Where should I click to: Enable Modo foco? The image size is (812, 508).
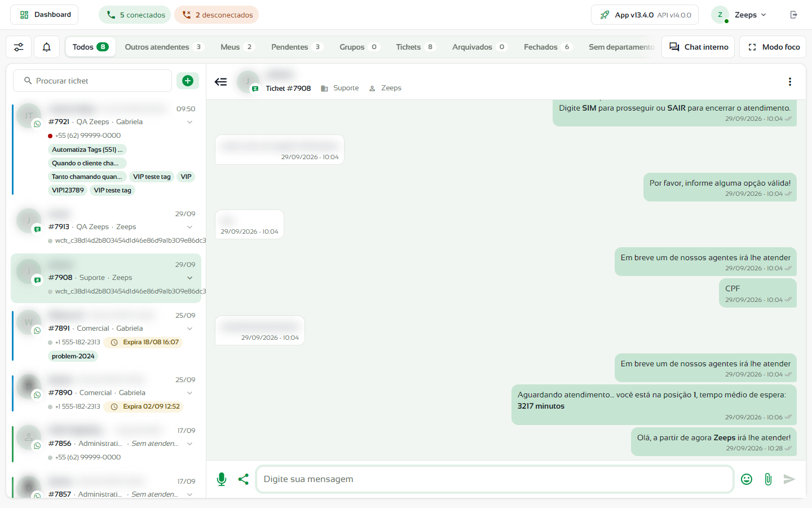click(773, 47)
